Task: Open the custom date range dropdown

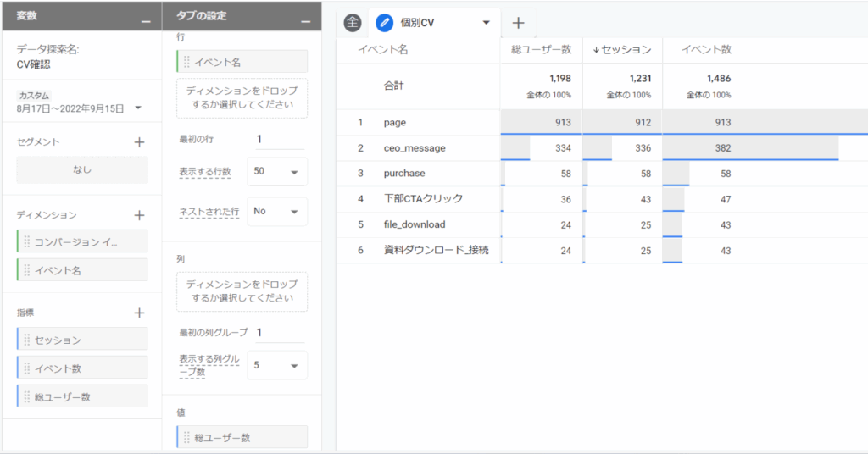Action: 138,108
